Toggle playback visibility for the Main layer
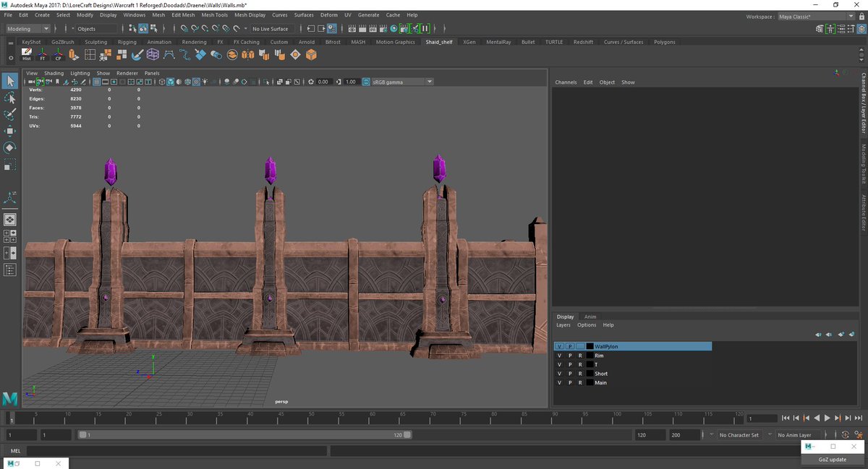Image resolution: width=868 pixels, height=469 pixels. click(x=570, y=382)
